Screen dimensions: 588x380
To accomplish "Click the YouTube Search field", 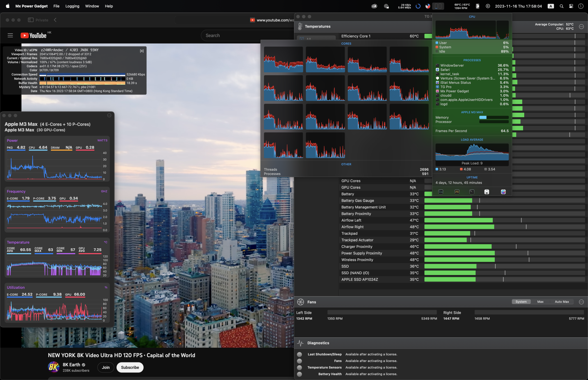I will [247, 36].
